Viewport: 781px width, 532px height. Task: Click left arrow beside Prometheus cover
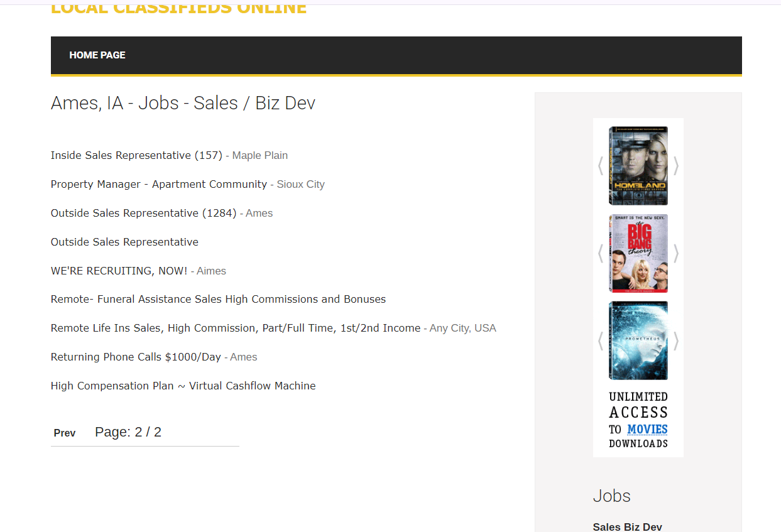tap(601, 341)
